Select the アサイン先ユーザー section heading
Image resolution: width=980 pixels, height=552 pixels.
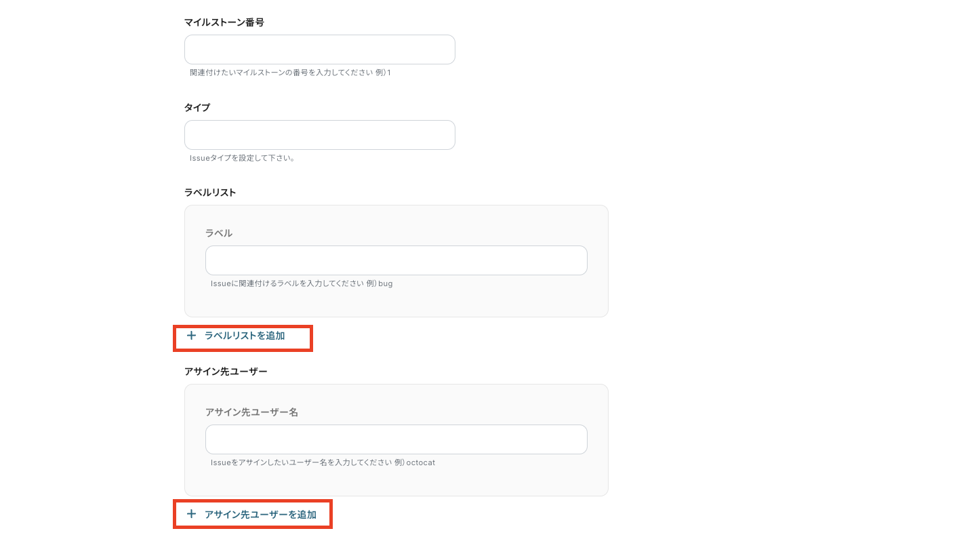tap(226, 372)
